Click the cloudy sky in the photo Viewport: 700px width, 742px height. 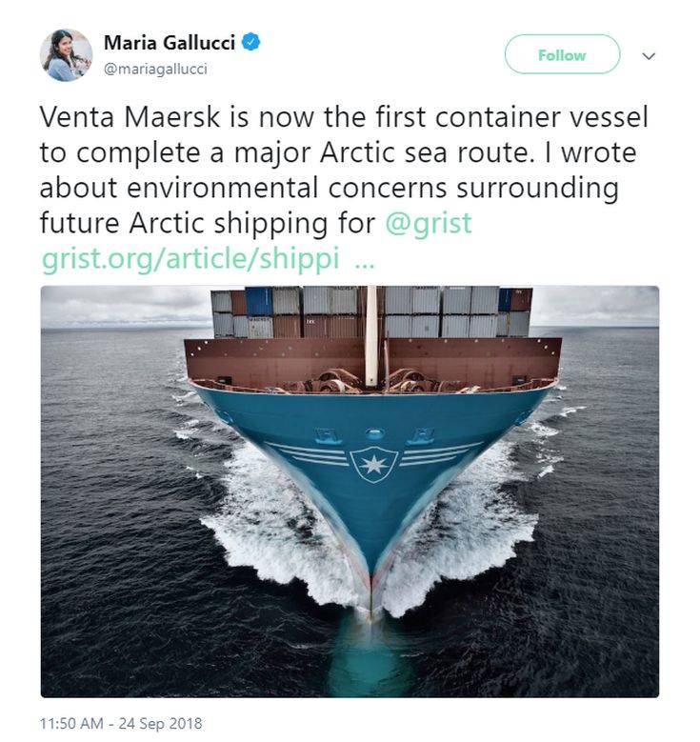(x=126, y=305)
